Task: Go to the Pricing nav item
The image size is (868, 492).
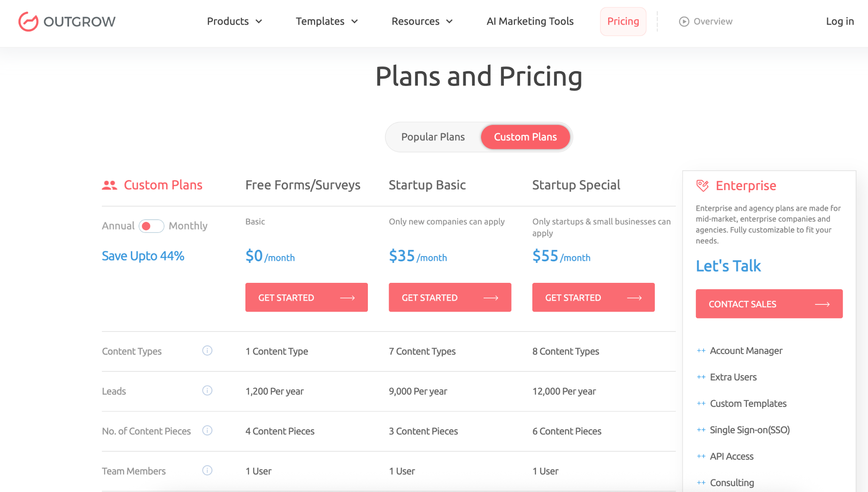Action: tap(623, 22)
